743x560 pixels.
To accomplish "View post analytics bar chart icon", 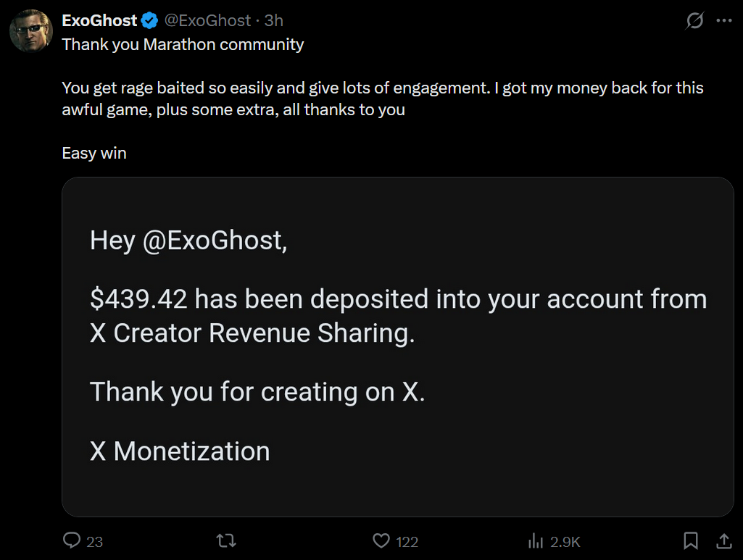I will [x=536, y=540].
